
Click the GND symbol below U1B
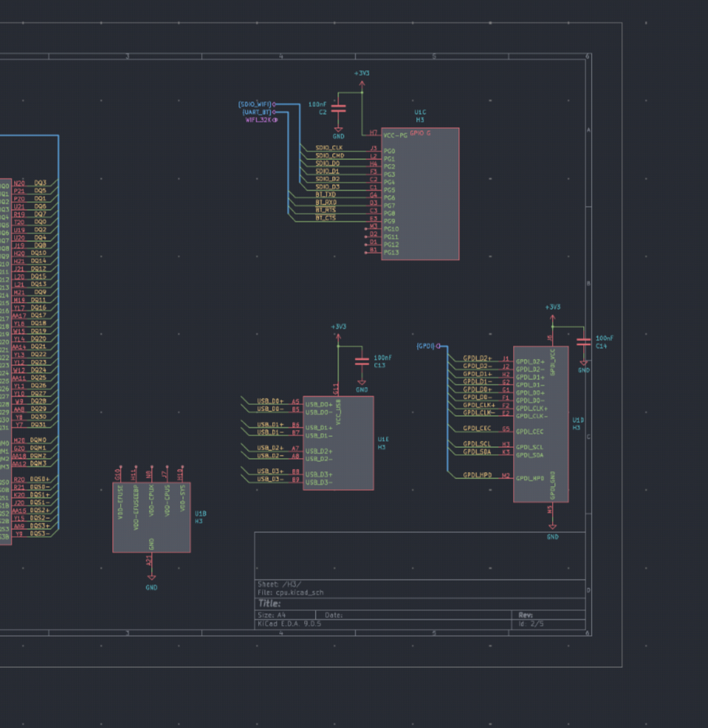151,584
